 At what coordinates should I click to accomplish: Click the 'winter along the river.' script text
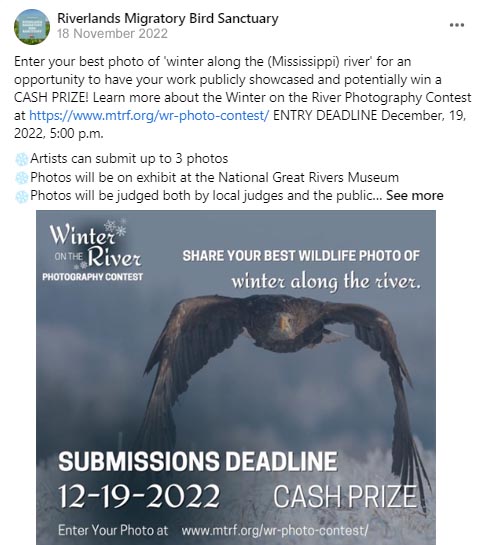[x=326, y=281]
